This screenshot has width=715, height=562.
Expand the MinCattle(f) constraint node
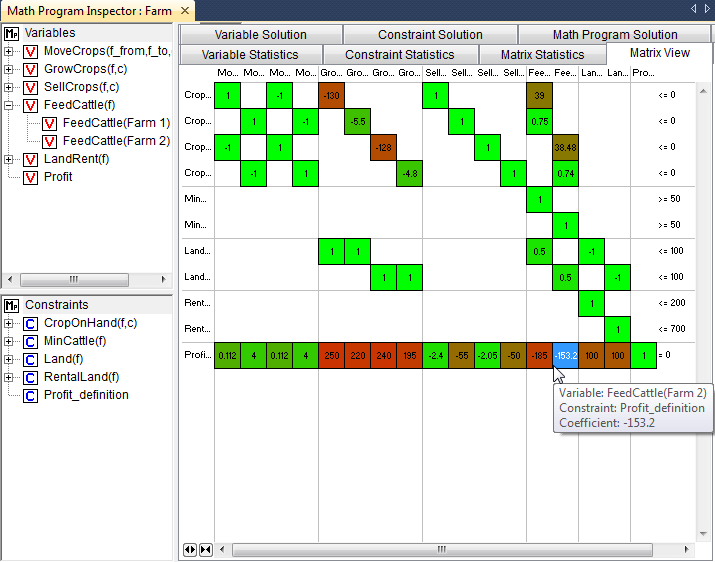(x=8, y=342)
